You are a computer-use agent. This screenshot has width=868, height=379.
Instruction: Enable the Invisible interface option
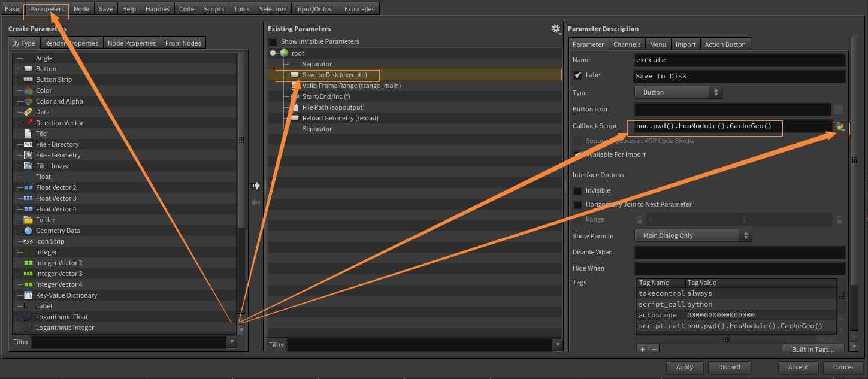577,190
